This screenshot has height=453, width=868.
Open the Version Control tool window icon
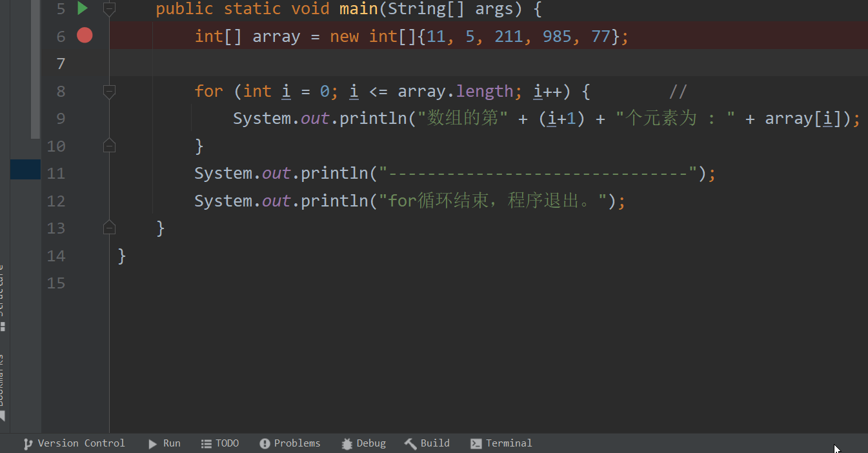(27, 443)
